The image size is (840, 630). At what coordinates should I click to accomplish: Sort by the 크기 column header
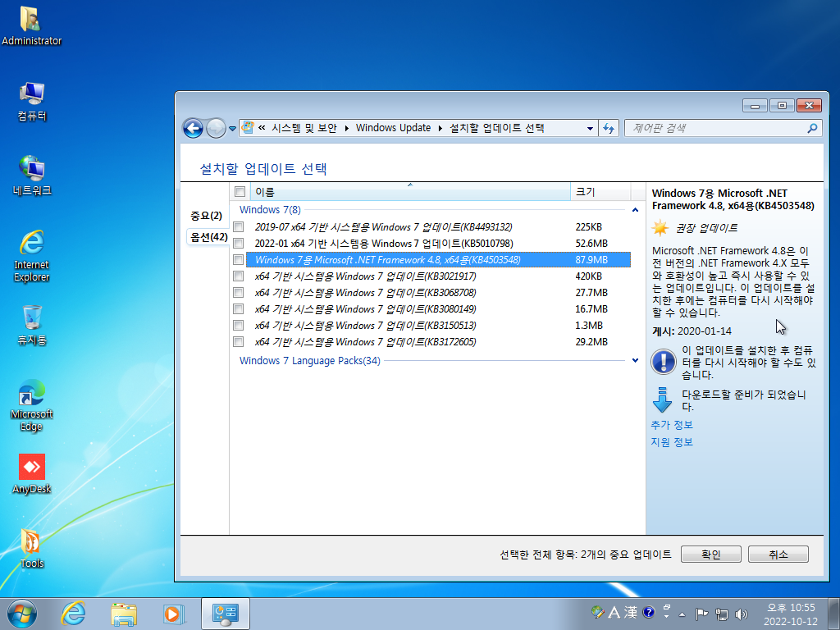(x=600, y=192)
